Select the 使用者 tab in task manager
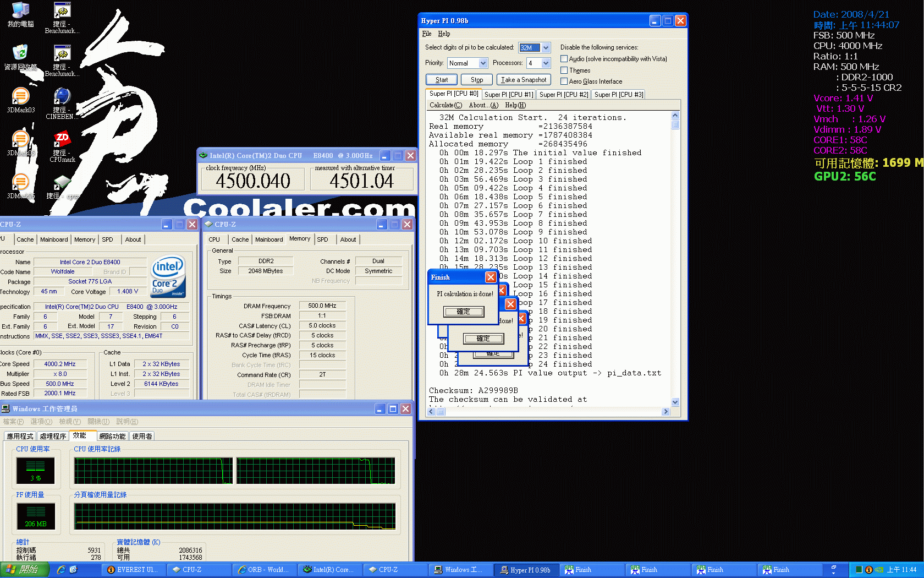This screenshot has height=578, width=924. (x=142, y=436)
